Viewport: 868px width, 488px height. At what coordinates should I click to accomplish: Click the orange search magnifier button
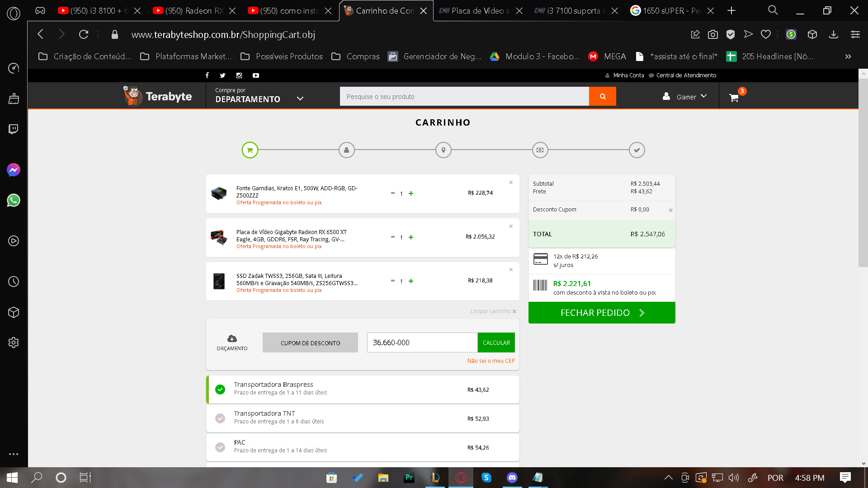(x=602, y=96)
